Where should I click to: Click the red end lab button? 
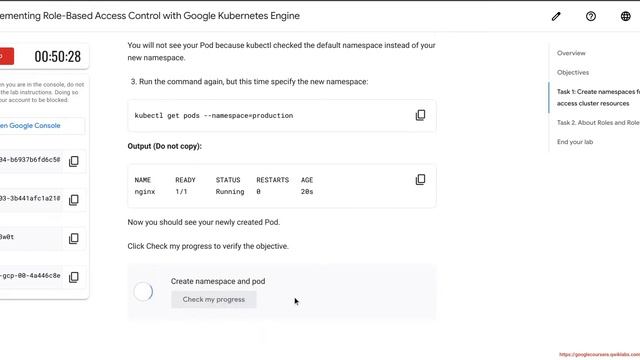click(x=7, y=56)
